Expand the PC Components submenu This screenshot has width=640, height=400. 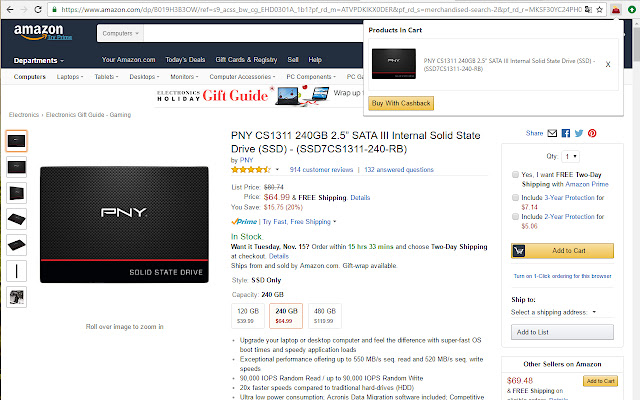[311, 77]
